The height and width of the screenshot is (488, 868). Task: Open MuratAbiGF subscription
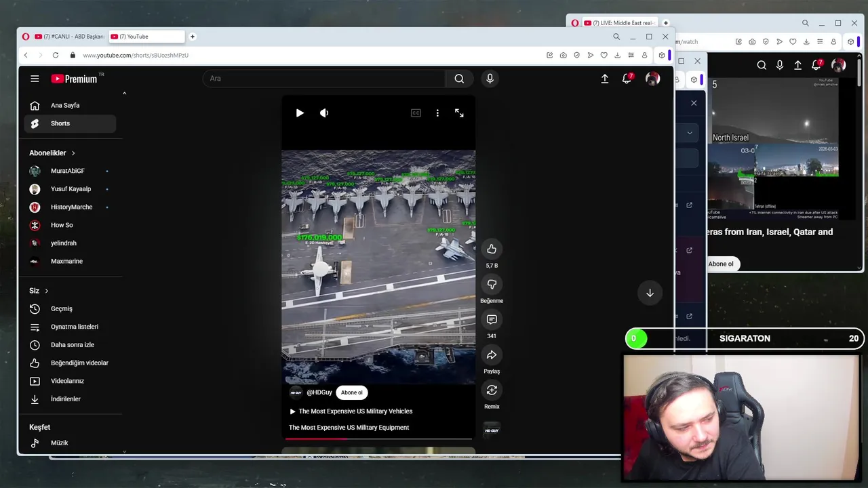tap(71, 171)
